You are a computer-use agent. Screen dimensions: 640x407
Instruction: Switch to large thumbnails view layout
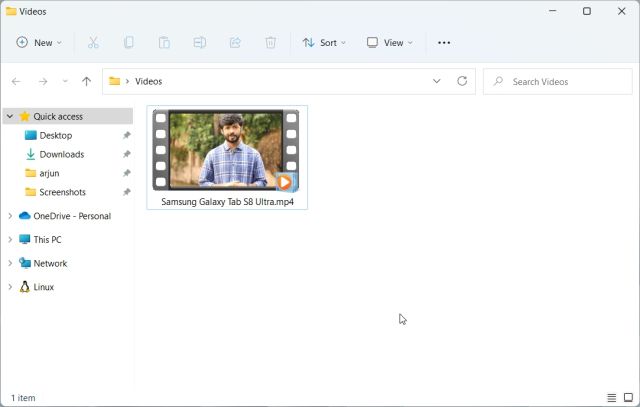pyautogui.click(x=628, y=398)
